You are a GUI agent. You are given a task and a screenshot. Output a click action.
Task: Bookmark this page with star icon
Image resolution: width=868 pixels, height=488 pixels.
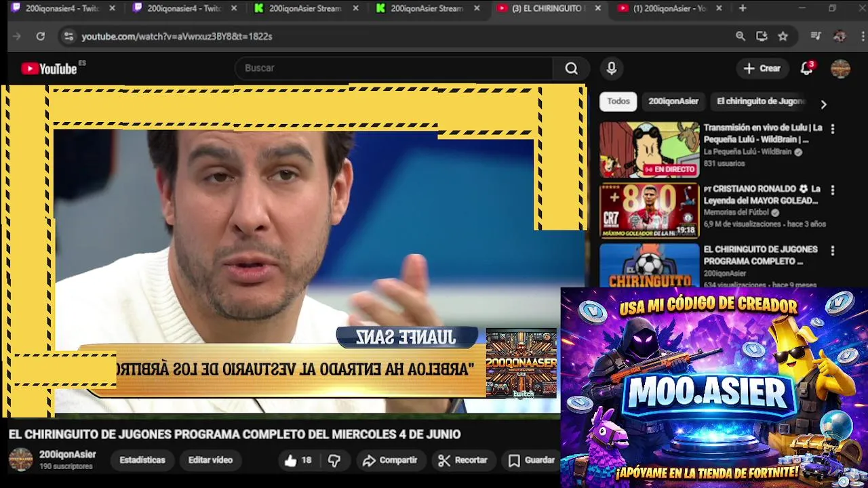click(783, 37)
